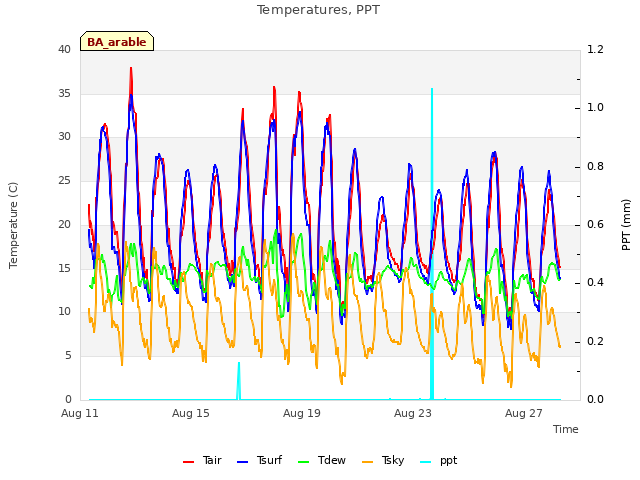Click the BA_arable site label box
640x480 pixels.
click(117, 41)
